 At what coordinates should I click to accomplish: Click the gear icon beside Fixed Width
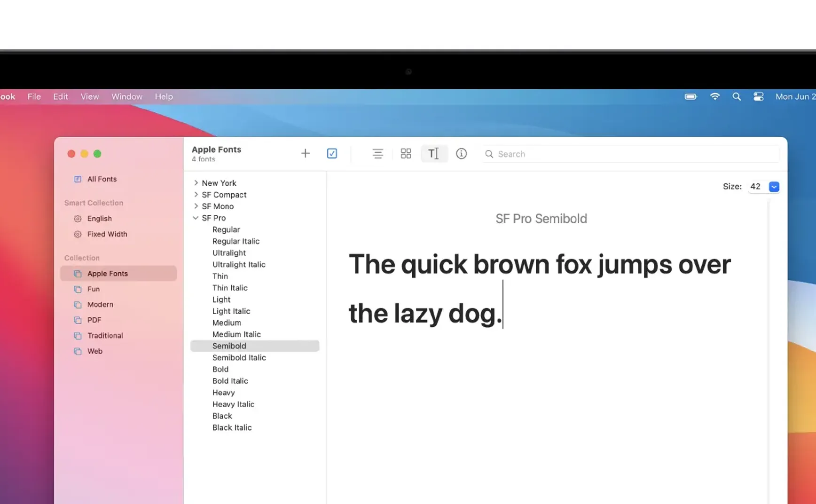tap(78, 234)
